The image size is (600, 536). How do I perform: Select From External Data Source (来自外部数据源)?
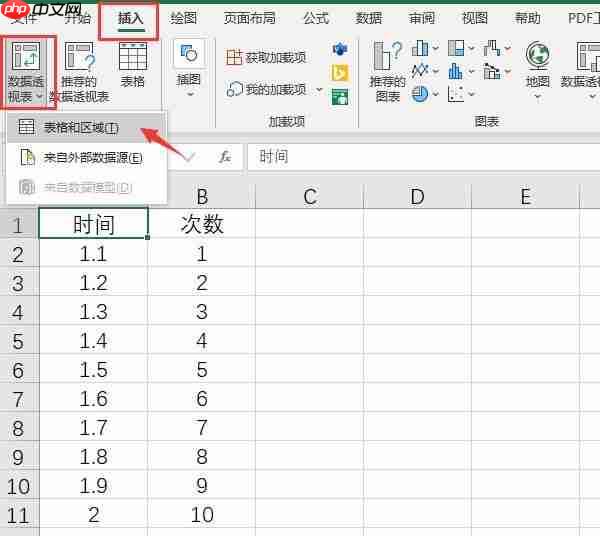(86, 157)
